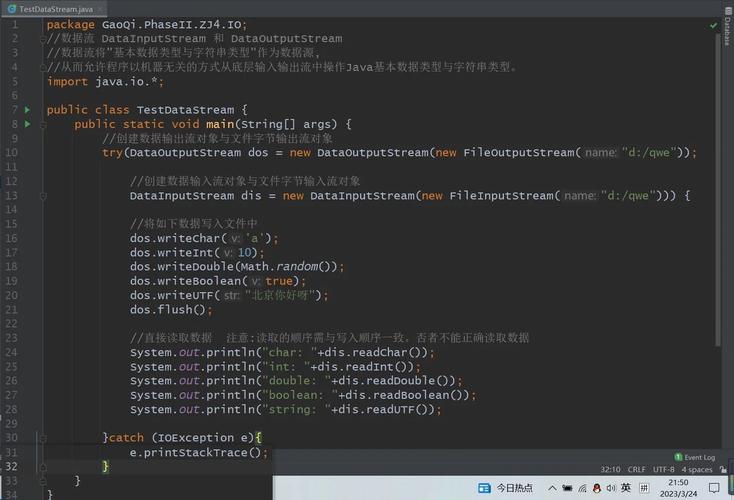Change file encoding UTF-8 in status bar
The height and width of the screenshot is (500, 734).
(x=664, y=469)
